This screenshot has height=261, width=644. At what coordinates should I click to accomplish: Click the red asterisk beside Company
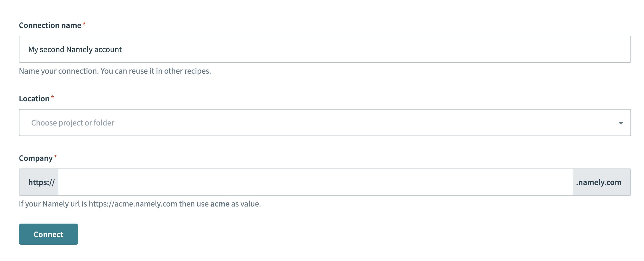click(x=55, y=157)
